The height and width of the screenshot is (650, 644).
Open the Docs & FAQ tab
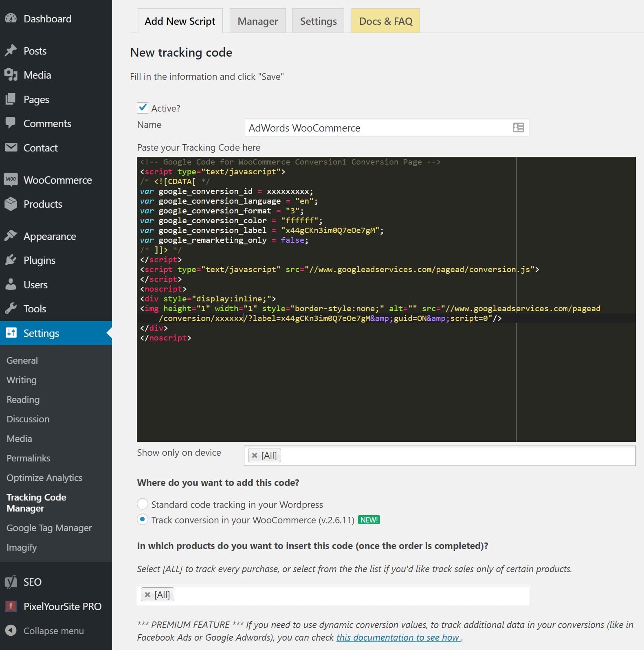(385, 21)
